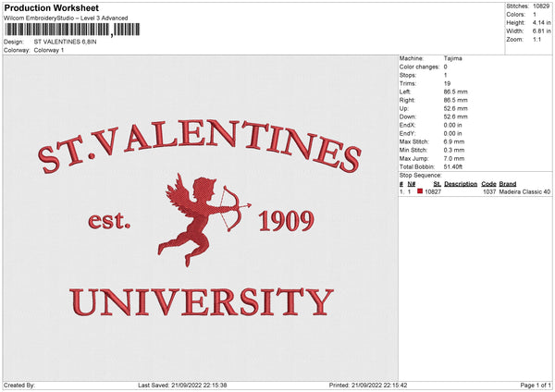
Task: Click the Min Stitch value 0.3 mm
Action: [x=454, y=150]
